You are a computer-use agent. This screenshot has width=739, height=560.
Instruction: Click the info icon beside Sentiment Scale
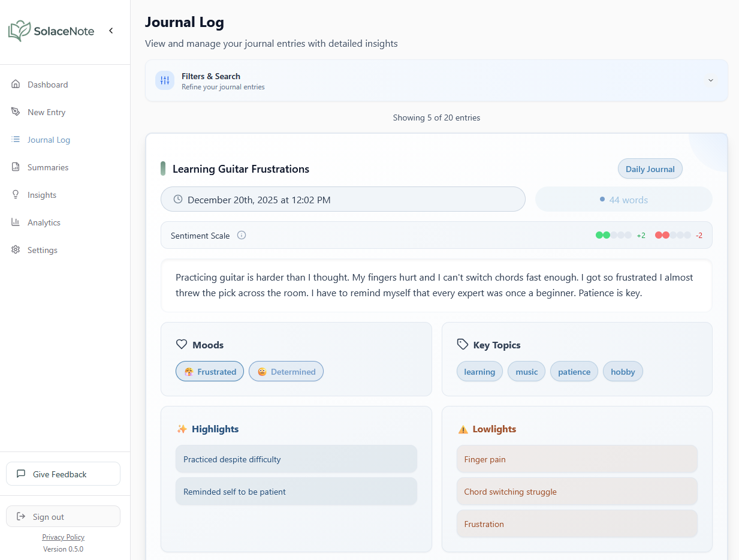(x=242, y=235)
